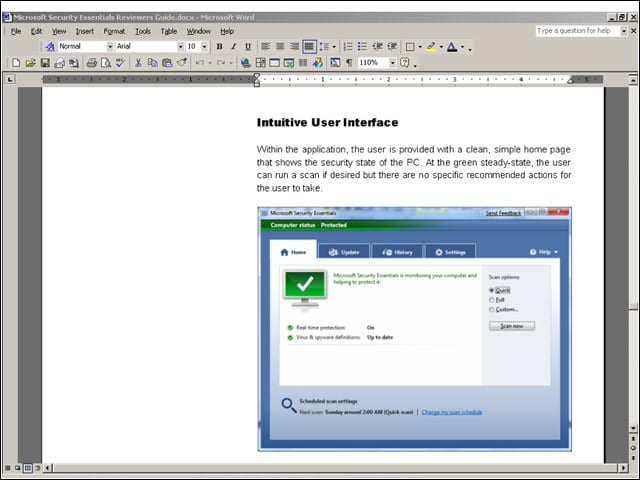640x480 pixels.
Task: Click the Paste clipboard icon
Action: (167, 62)
